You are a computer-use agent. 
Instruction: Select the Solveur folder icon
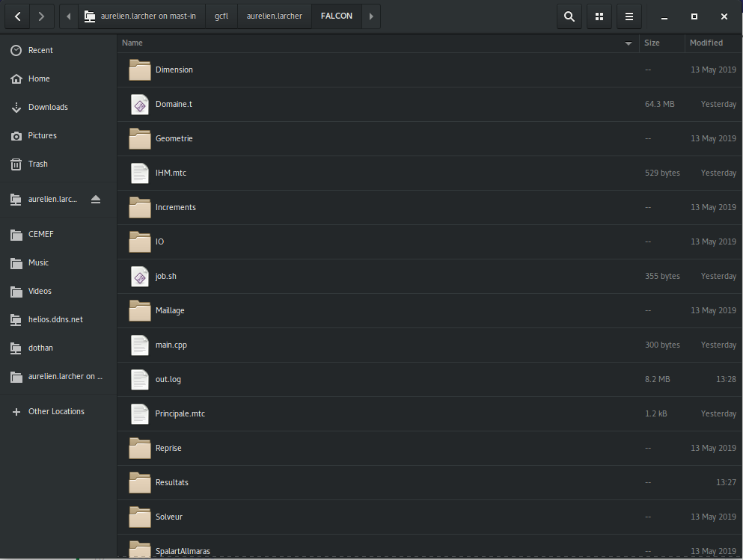click(140, 517)
